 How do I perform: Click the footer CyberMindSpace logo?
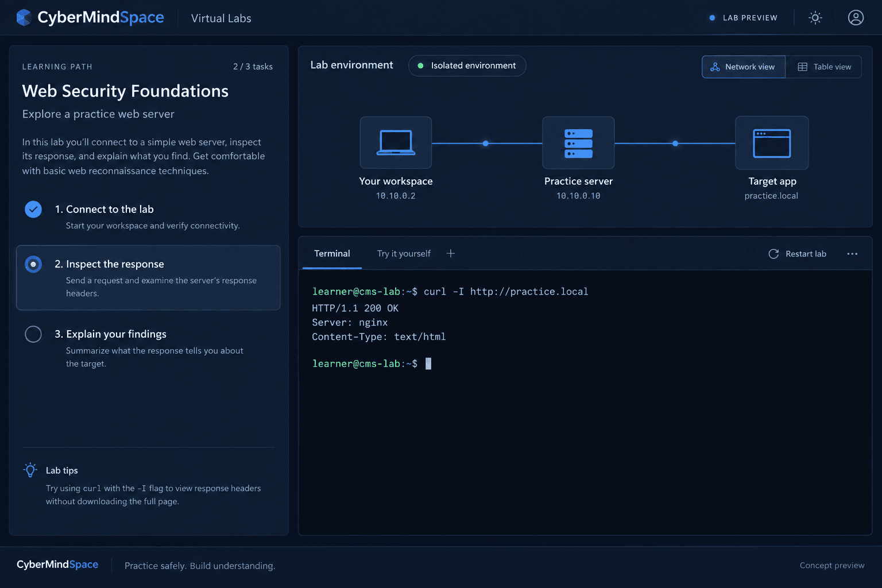point(57,564)
